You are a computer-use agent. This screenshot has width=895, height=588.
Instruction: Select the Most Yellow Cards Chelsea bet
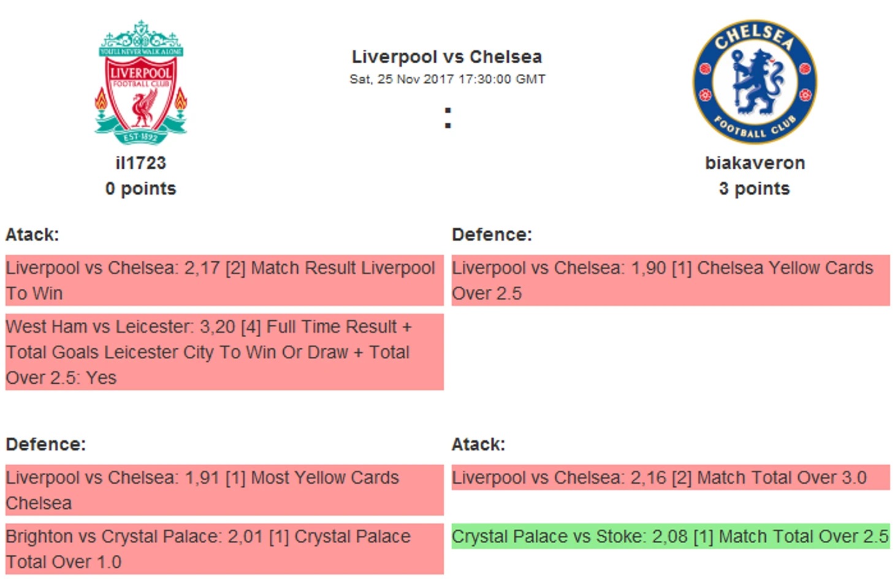click(224, 490)
